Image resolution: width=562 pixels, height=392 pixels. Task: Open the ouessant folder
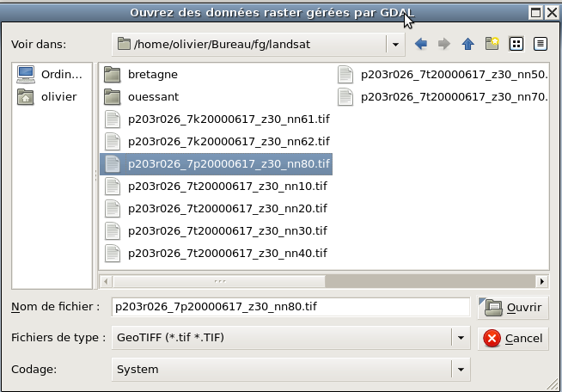141,97
